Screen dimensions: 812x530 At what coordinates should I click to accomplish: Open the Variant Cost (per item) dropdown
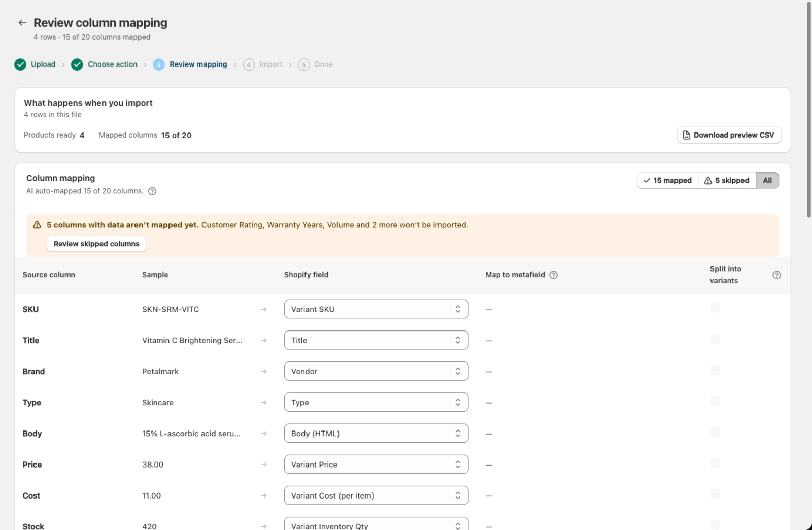click(x=376, y=495)
